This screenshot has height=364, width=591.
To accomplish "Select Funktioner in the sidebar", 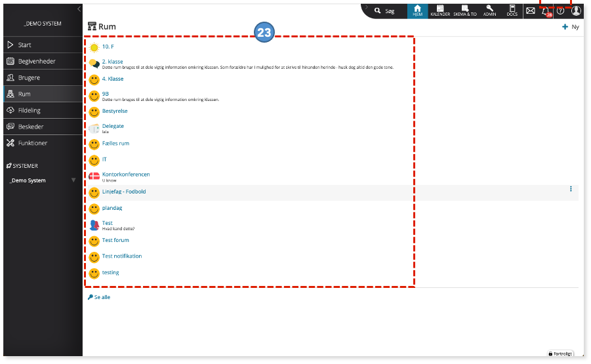I will pos(43,143).
